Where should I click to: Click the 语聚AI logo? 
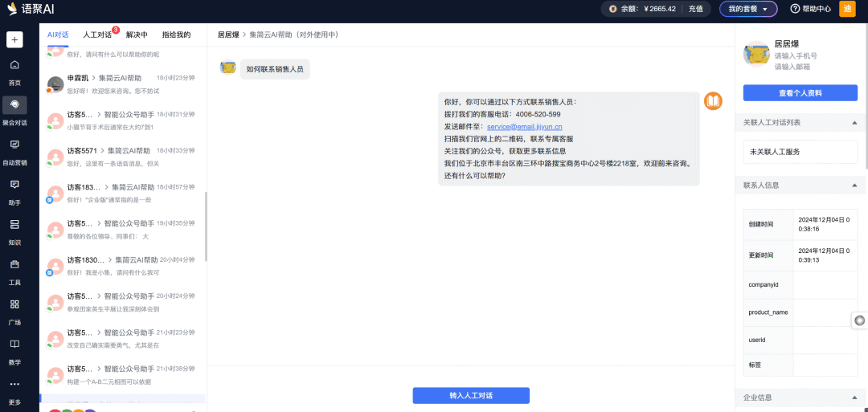pos(31,10)
